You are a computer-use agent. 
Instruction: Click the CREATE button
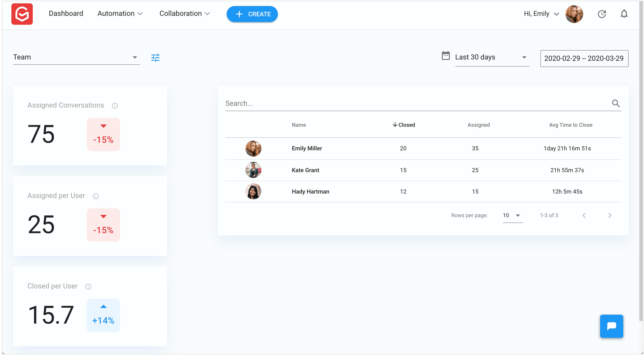(252, 14)
